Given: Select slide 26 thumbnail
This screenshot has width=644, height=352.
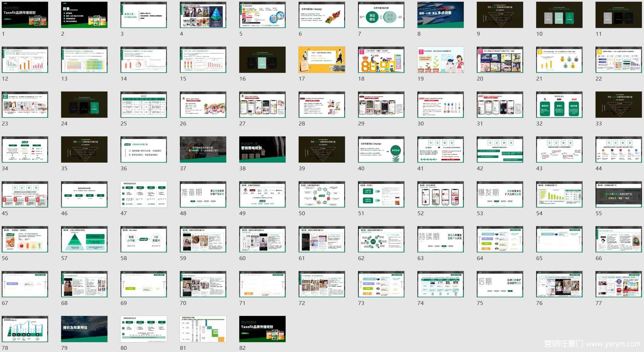Looking at the screenshot, I should click(203, 105).
